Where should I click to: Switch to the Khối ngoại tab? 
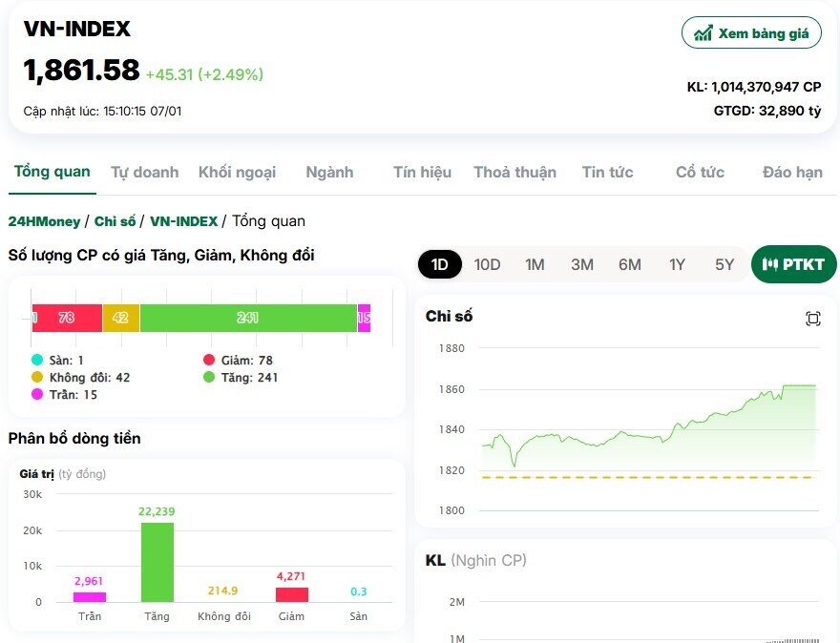(x=238, y=172)
